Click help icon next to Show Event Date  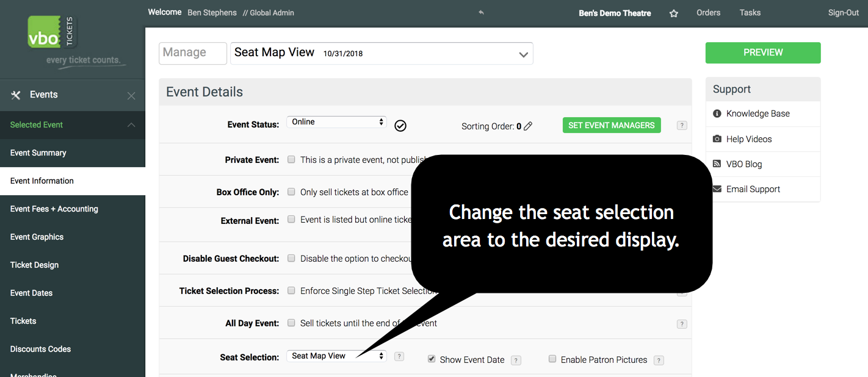tap(516, 361)
